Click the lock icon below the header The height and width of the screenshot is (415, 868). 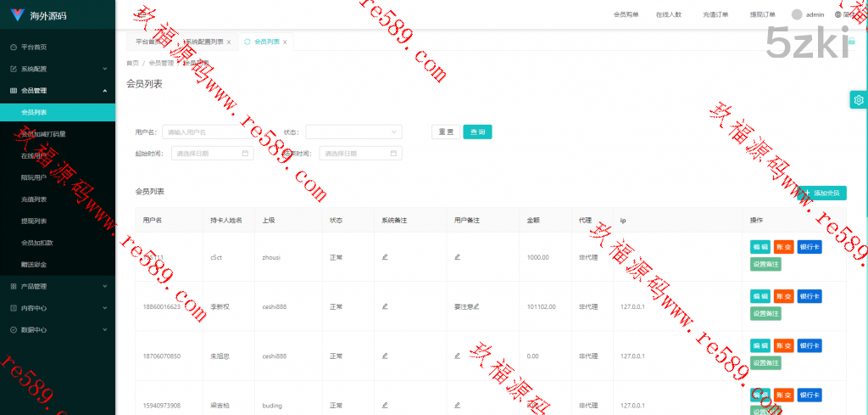(x=851, y=41)
